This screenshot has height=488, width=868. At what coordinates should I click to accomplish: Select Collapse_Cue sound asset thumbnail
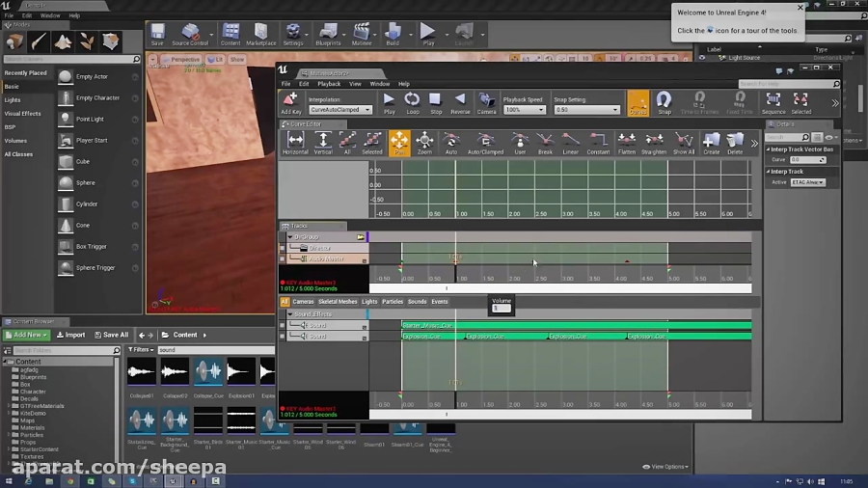point(208,371)
